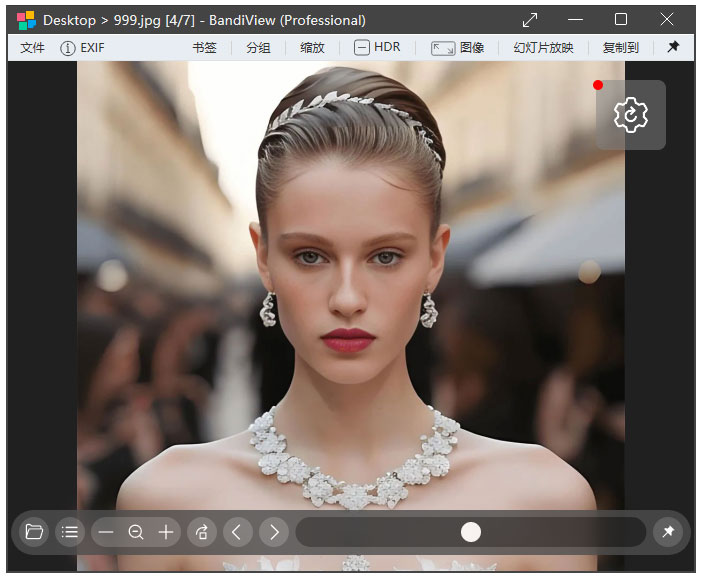Click the Desktop path in title
This screenshot has width=704, height=579.
coord(70,21)
